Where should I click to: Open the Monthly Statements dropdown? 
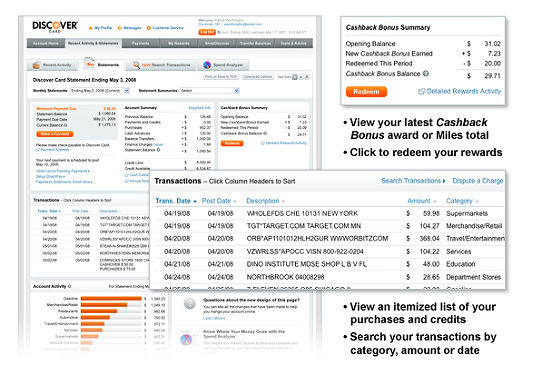coord(100,91)
